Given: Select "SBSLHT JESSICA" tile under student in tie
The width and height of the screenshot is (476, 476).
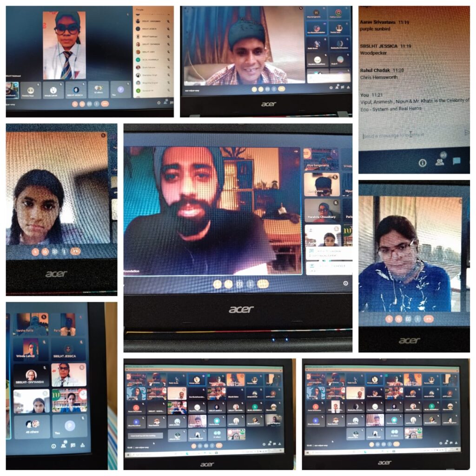Looking at the screenshot, I should pyautogui.click(x=75, y=89).
